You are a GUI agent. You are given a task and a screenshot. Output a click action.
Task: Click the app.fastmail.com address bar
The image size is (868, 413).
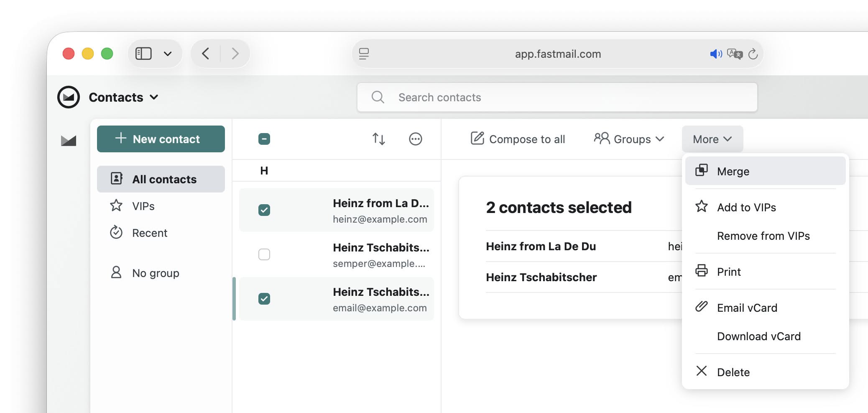coord(558,54)
